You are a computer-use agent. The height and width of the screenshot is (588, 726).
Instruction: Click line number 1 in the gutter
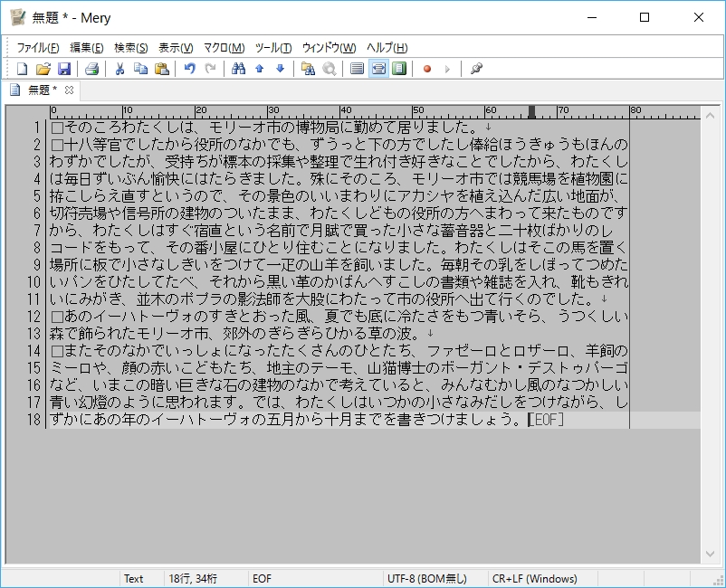tap(37, 128)
